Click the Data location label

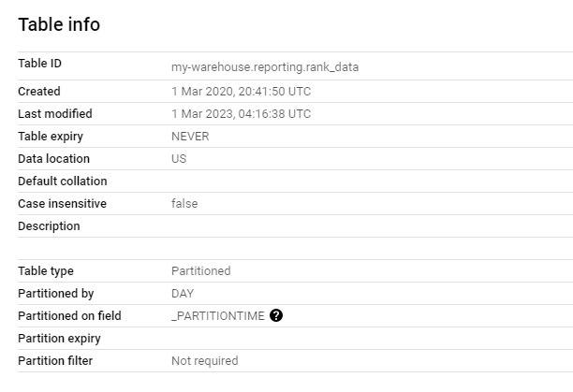tap(53, 159)
